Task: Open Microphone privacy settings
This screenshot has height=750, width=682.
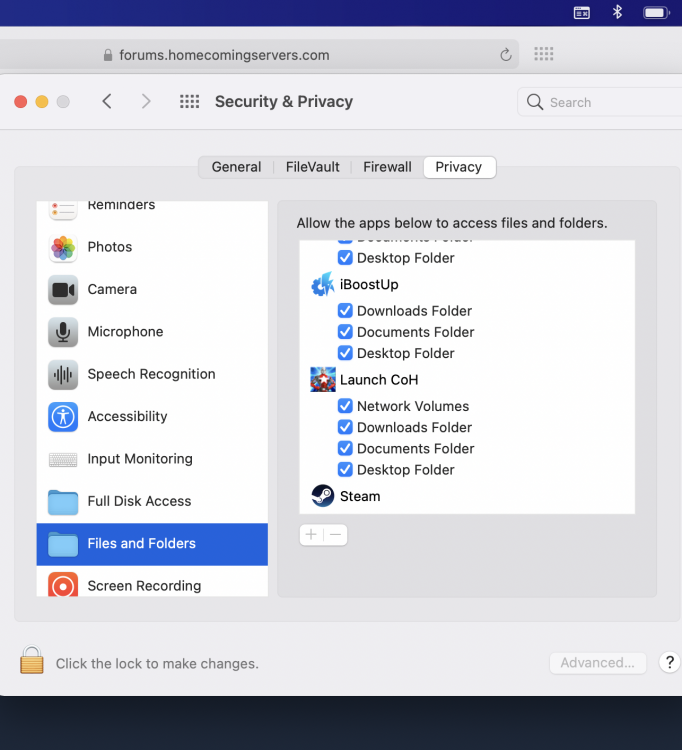Action: [124, 331]
